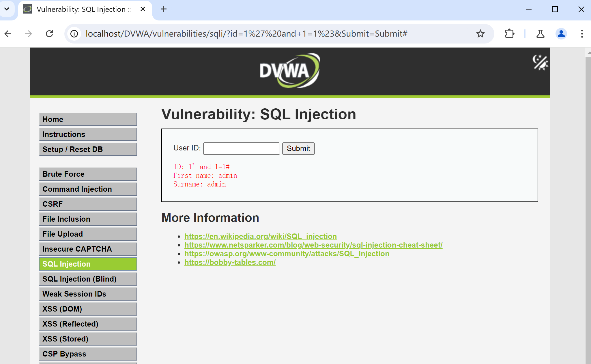
Task: Toggle the DVWA dark mode theme icon
Action: point(540,62)
